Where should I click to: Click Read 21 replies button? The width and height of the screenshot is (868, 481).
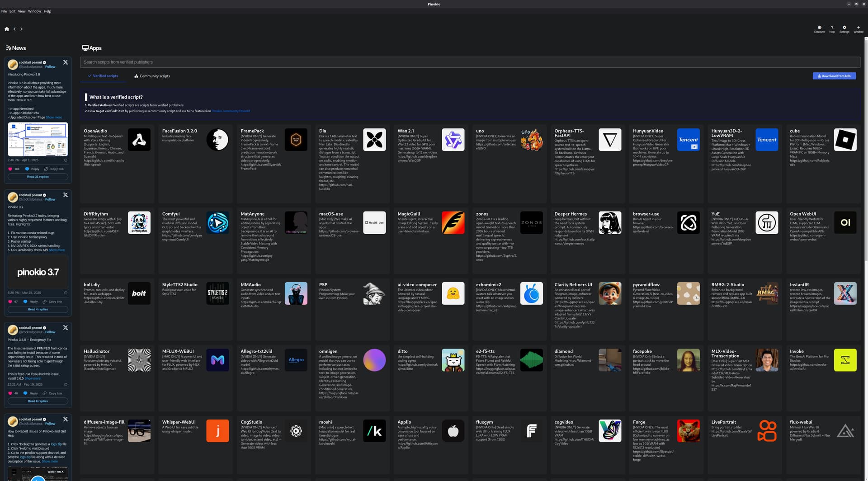(x=38, y=177)
